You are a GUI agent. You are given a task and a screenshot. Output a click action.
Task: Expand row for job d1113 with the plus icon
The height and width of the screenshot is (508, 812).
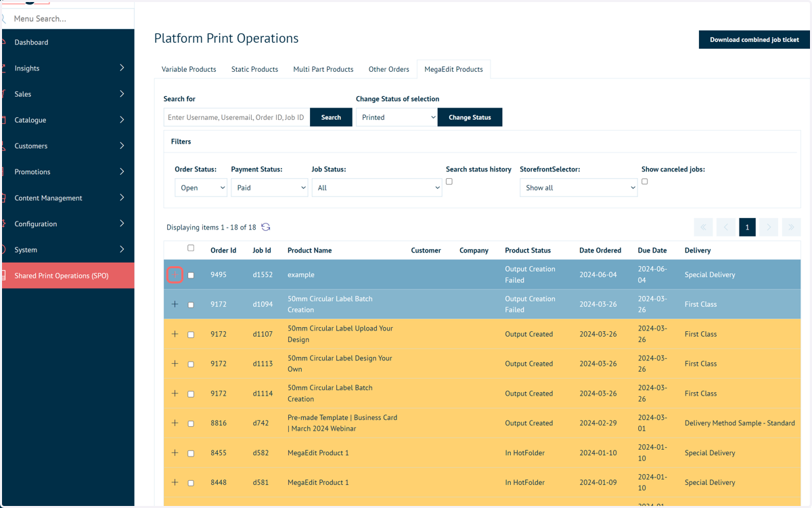(175, 364)
